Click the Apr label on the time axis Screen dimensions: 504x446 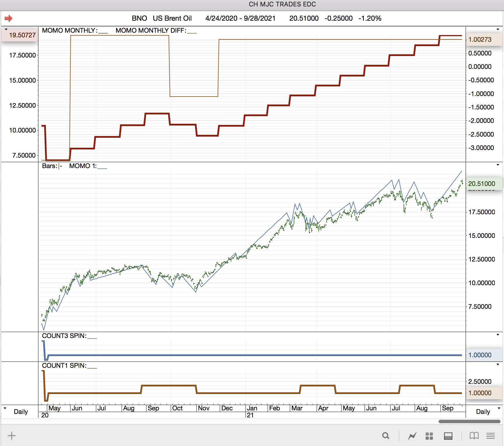[x=323, y=408]
